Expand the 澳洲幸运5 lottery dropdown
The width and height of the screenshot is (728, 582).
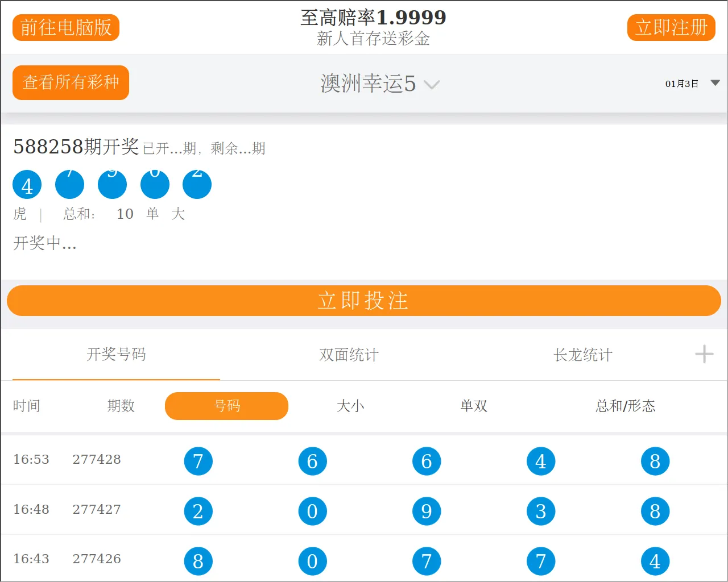(x=379, y=84)
